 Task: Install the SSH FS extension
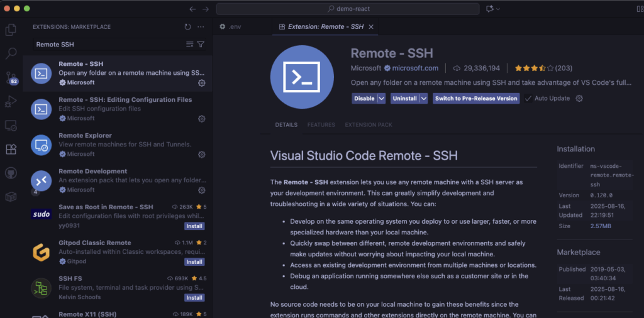[x=194, y=298]
